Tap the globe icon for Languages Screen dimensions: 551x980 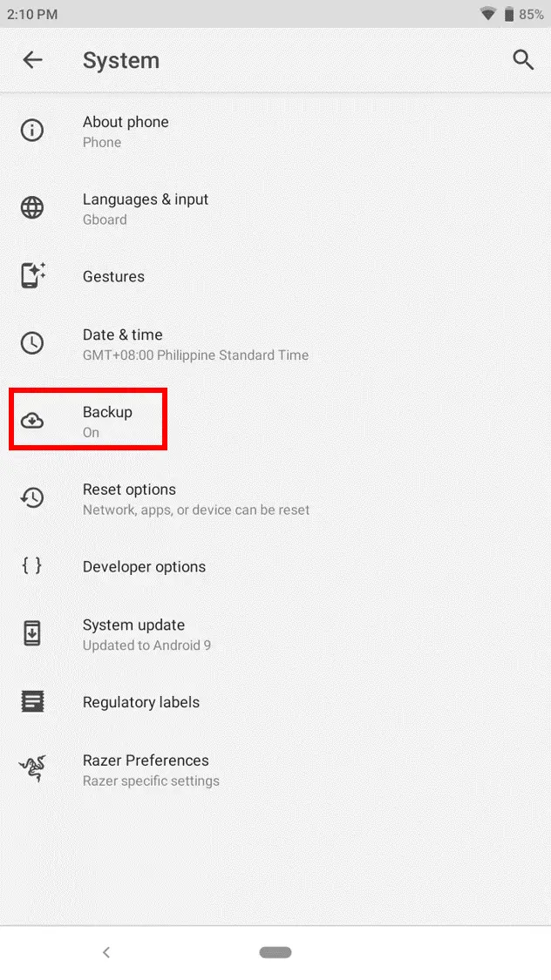(x=32, y=207)
